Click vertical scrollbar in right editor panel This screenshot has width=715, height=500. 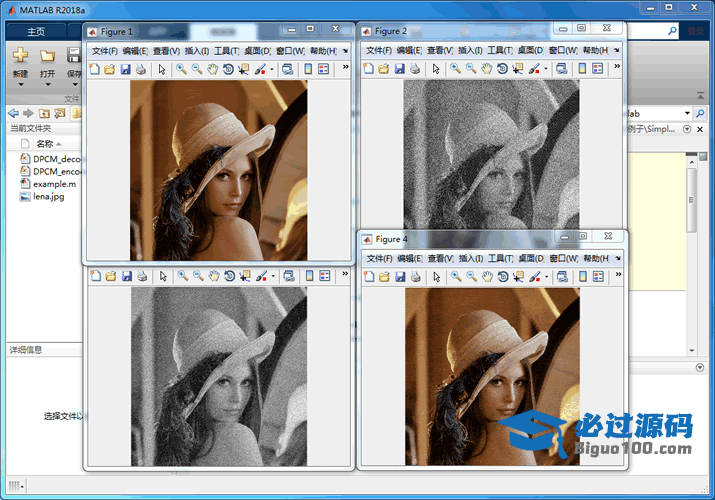pos(691,201)
